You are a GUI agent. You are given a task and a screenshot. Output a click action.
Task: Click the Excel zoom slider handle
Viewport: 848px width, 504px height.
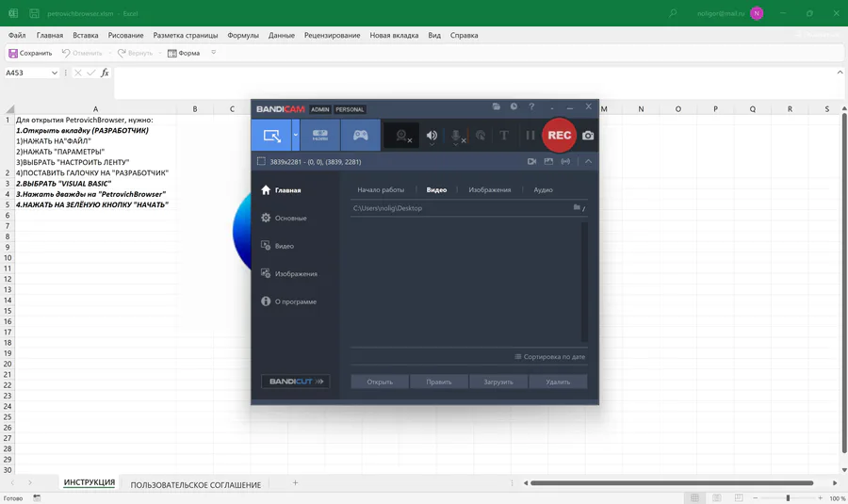click(x=788, y=498)
